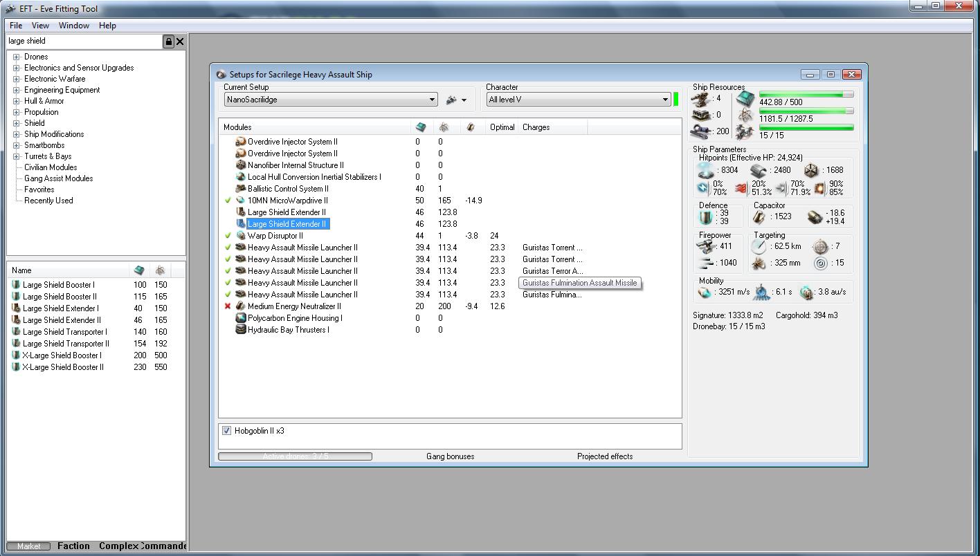The width and height of the screenshot is (980, 556).
Task: Click the Active drones progress bar
Action: pos(295,456)
